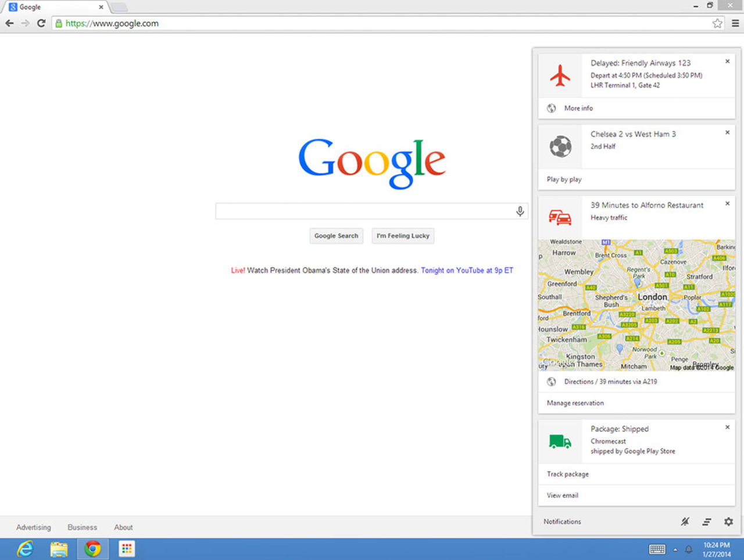Click the traffic car icon on restaurant card
744x560 pixels.
(x=560, y=217)
